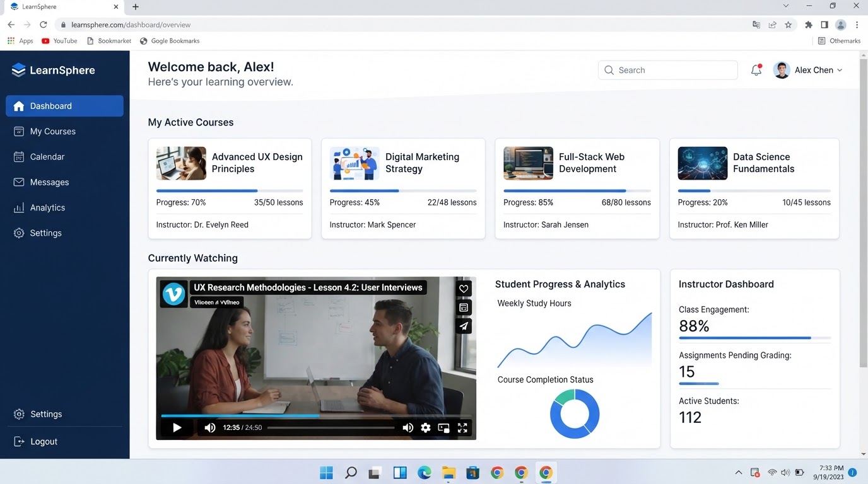This screenshot has height=484, width=868.
Task: Click Instructor: Dr. Evelyn Reed
Action: 202,224
